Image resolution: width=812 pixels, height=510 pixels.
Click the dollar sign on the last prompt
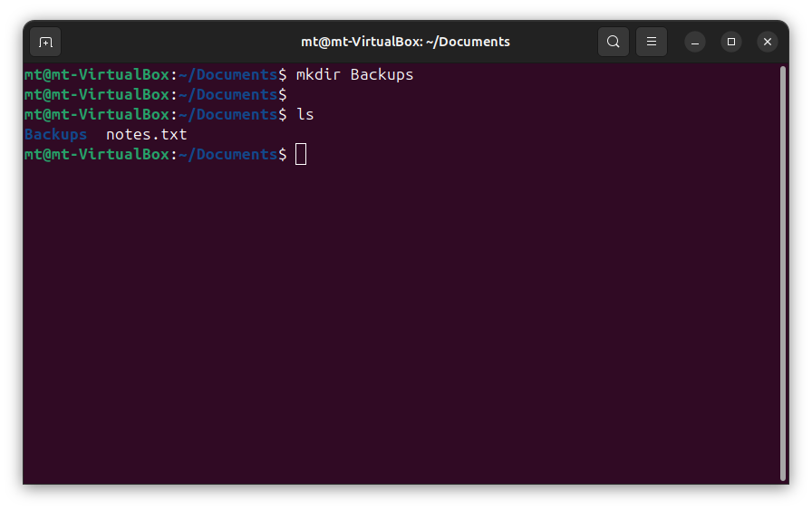coord(282,154)
